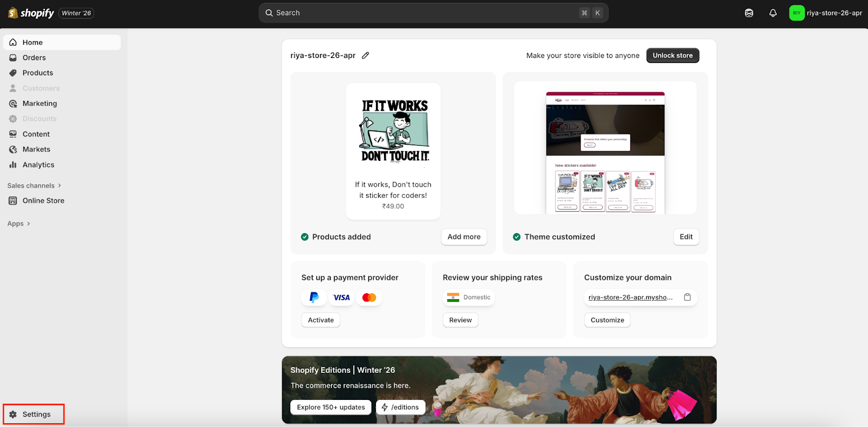Screen dimensions: 868x427
Task: Click the /editions button
Action: (x=400, y=407)
